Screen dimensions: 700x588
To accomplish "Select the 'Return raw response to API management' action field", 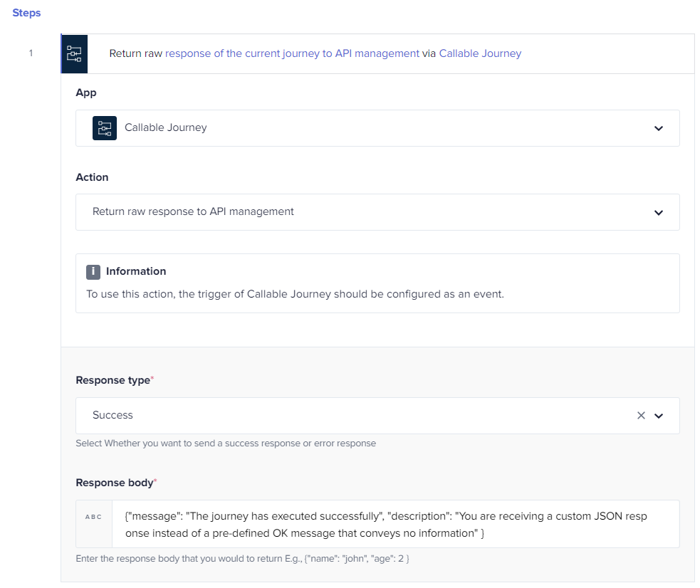I will pos(377,212).
